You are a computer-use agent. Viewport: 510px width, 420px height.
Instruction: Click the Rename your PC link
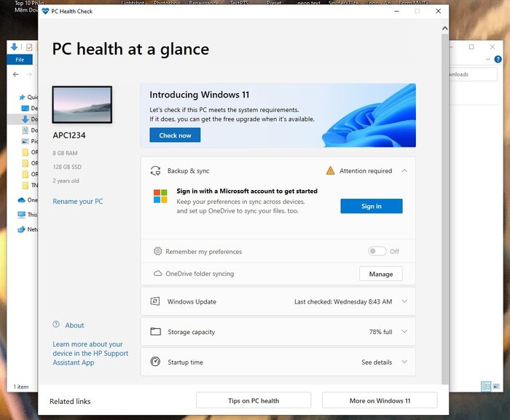78,201
